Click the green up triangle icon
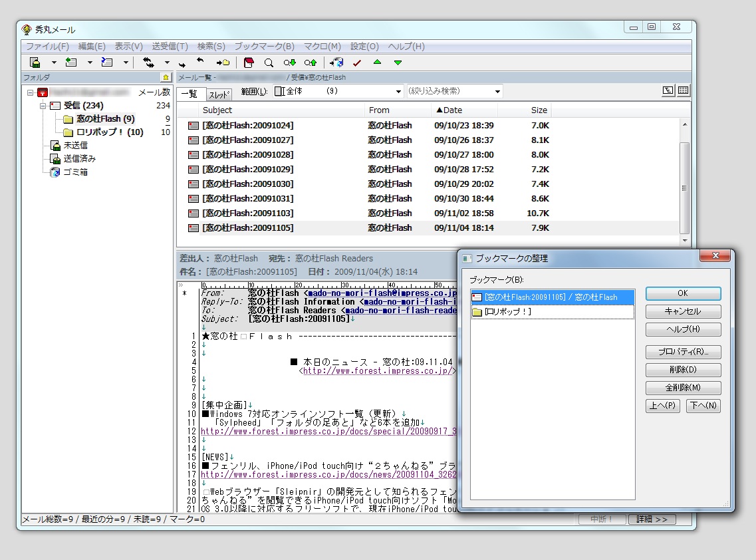This screenshot has height=560, width=756. click(378, 63)
